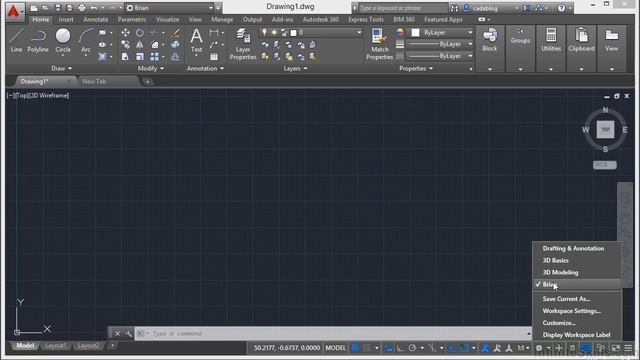The height and width of the screenshot is (360, 640).
Task: Click the Array tool icon
Action: point(154,57)
